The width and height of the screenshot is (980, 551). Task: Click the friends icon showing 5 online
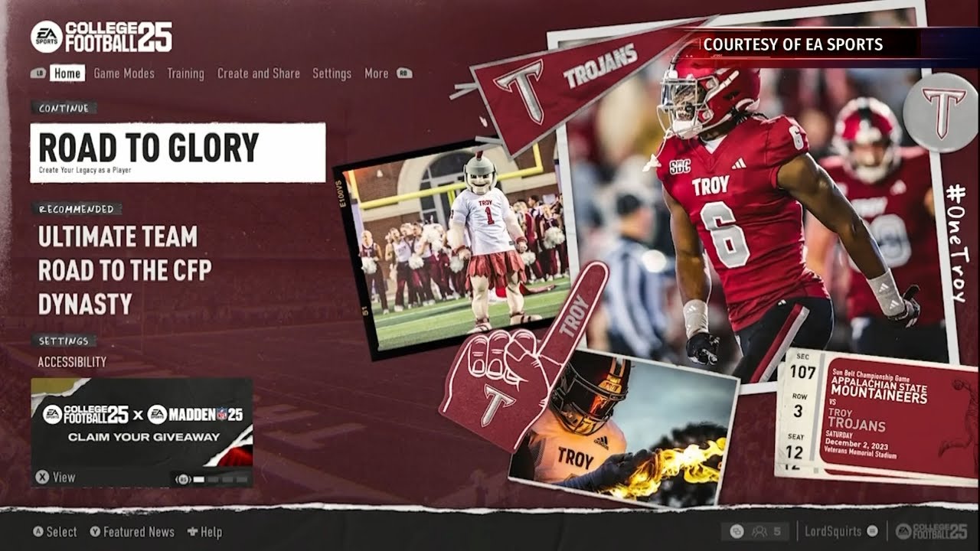760,530
